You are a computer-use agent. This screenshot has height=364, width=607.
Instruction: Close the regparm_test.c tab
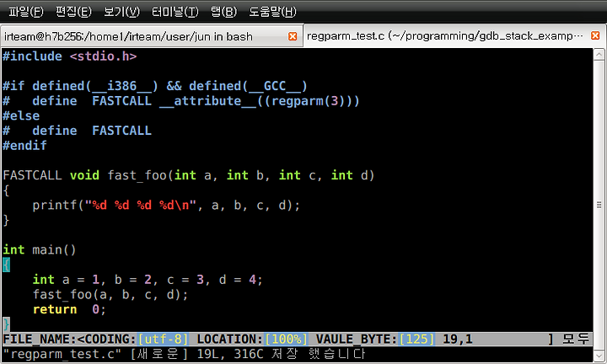[595, 35]
